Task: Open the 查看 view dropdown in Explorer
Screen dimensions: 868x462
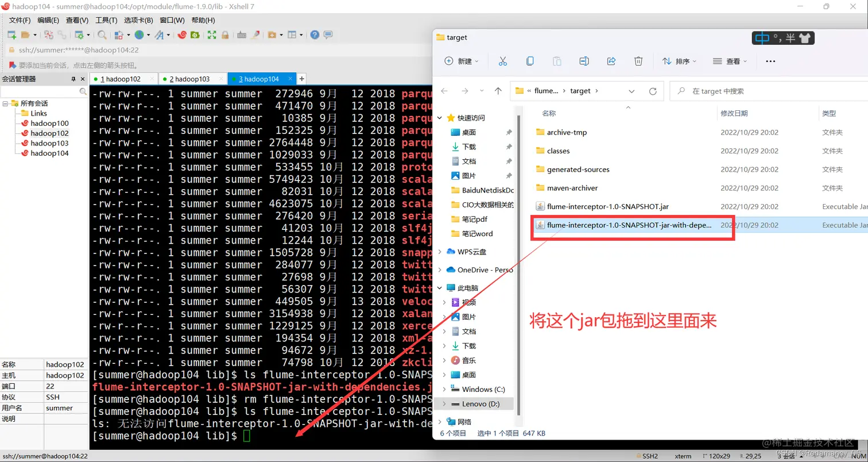Action: [730, 61]
